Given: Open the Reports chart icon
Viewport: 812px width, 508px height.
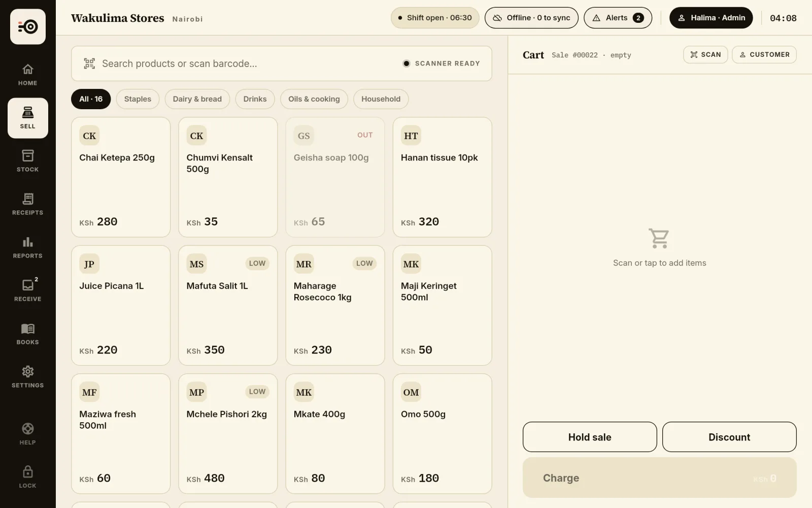Looking at the screenshot, I should (x=28, y=247).
